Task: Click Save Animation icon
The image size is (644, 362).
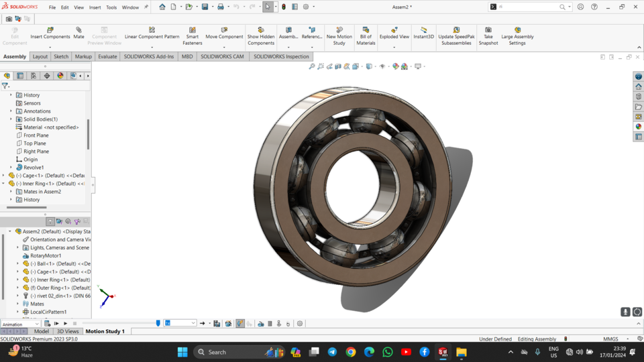Action: [x=217, y=323]
